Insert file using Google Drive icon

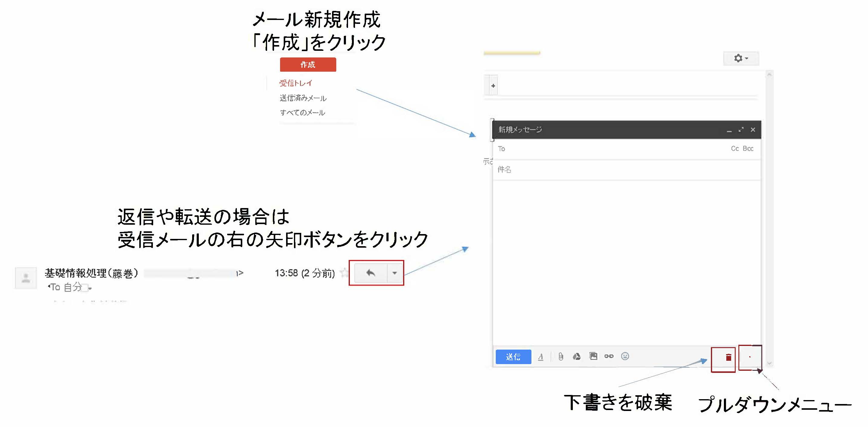tap(576, 357)
